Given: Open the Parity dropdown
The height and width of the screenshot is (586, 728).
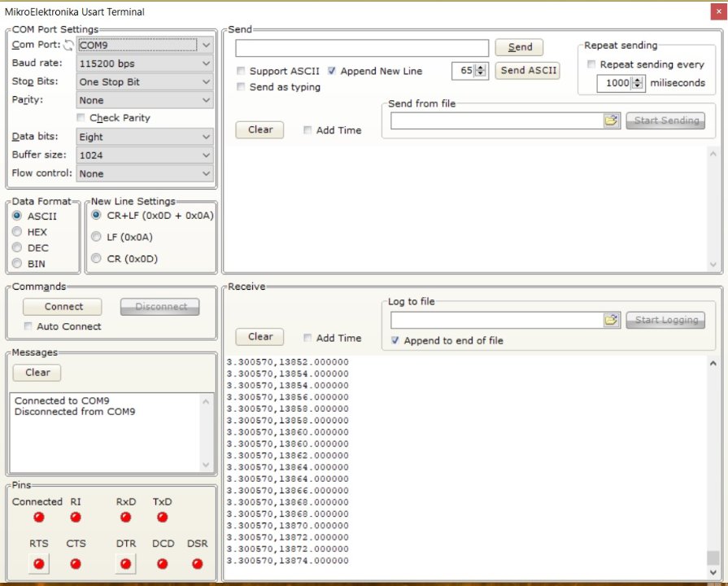Looking at the screenshot, I should (x=145, y=100).
